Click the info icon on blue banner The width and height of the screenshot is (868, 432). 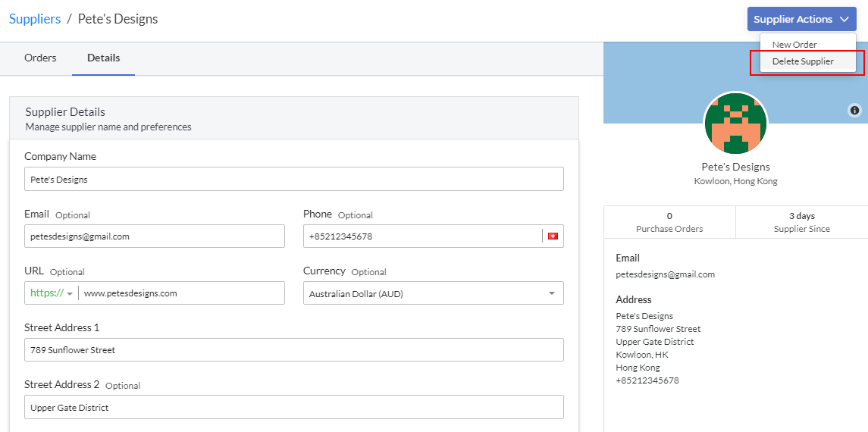[854, 110]
